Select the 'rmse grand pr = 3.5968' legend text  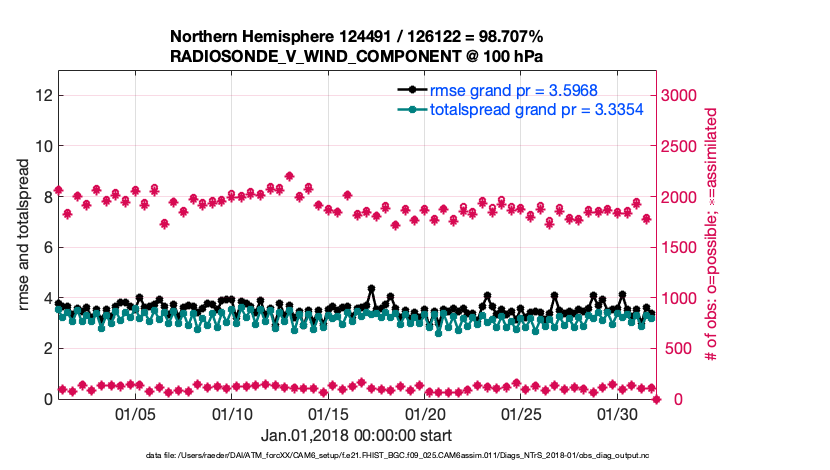(520, 91)
